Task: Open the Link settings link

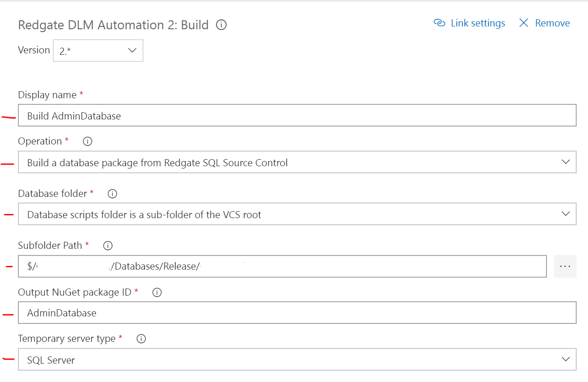Action: pyautogui.click(x=478, y=23)
